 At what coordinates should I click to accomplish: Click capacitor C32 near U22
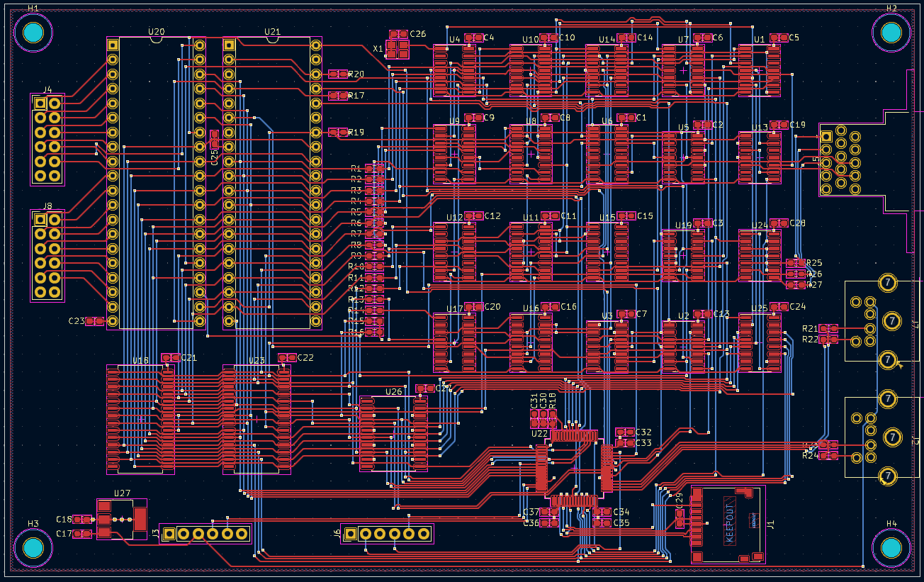(x=625, y=432)
